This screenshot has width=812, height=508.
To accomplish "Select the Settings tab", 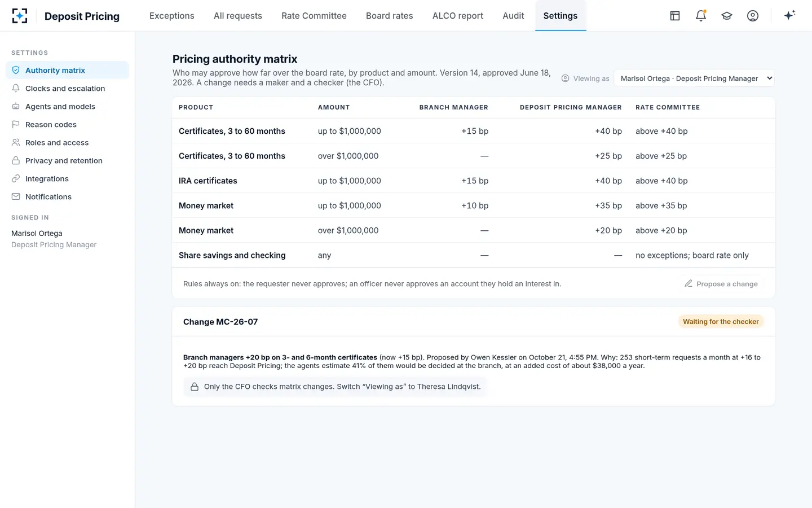I will point(561,16).
